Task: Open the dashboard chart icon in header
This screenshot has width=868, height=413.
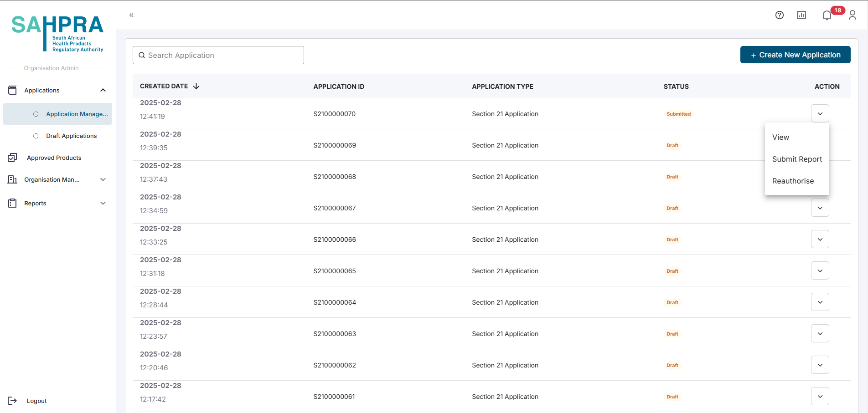Action: pos(801,15)
